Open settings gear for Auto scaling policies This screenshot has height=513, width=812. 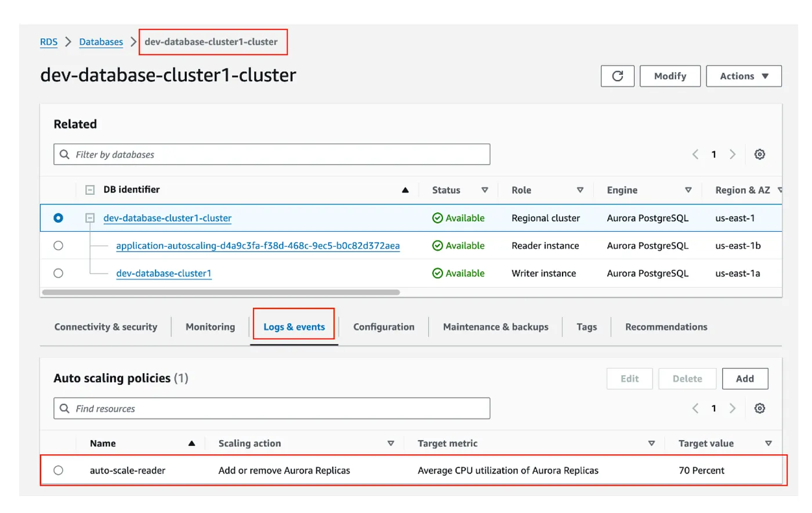pos(759,408)
